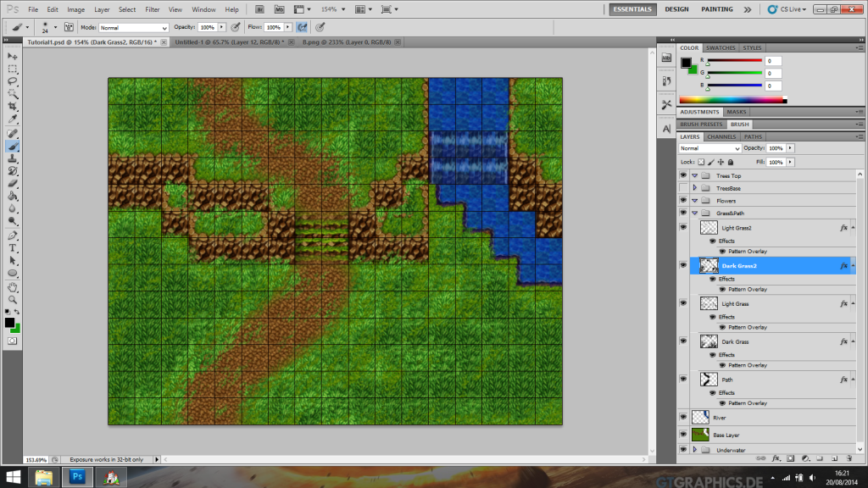Select the Move tool
The image size is (868, 488).
(x=12, y=57)
